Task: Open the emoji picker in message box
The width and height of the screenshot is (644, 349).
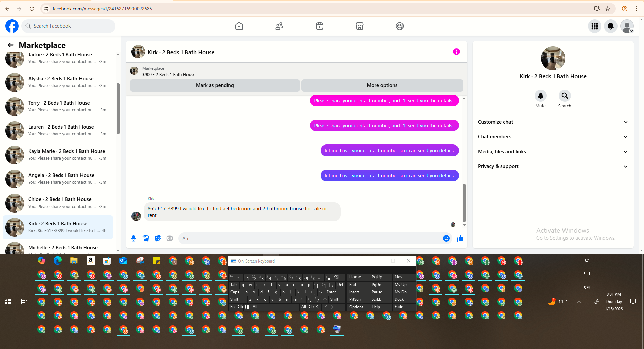Action: tap(446, 238)
